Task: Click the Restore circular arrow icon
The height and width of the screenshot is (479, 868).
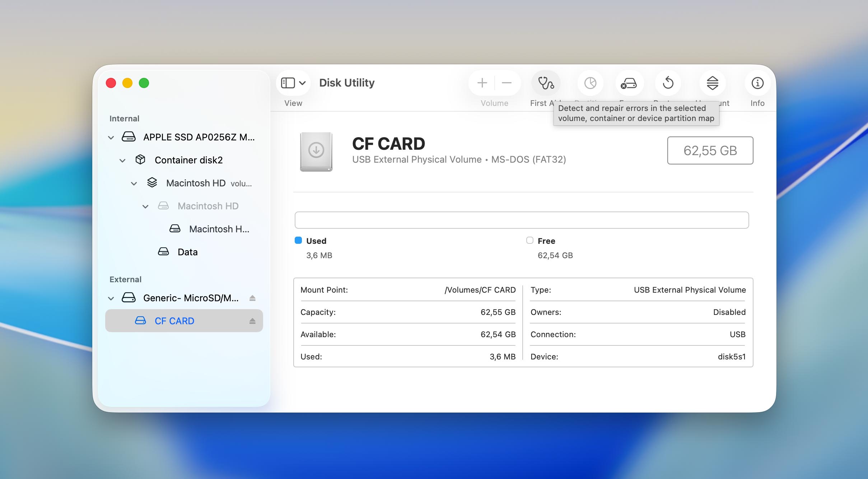Action: pos(668,83)
